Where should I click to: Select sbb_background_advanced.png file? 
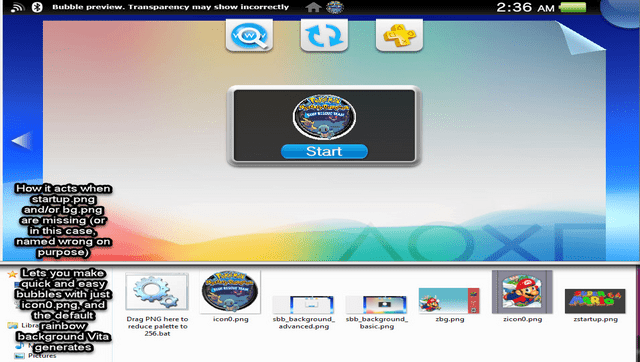(x=303, y=312)
